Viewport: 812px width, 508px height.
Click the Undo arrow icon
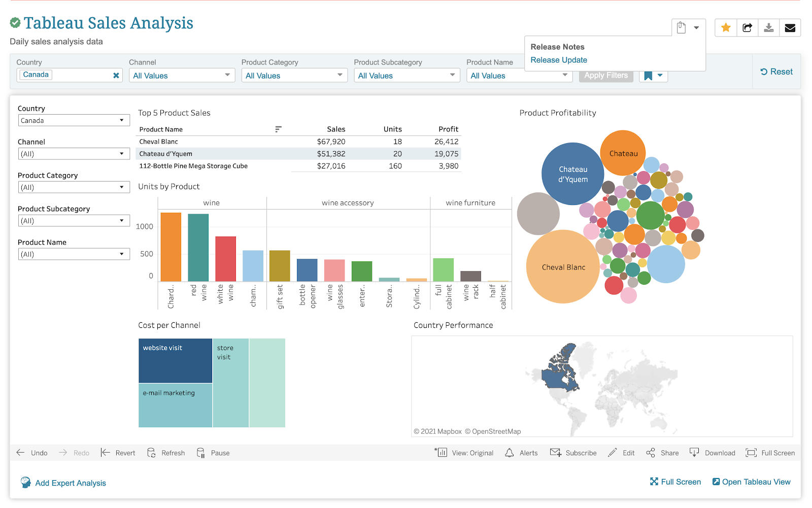point(21,453)
